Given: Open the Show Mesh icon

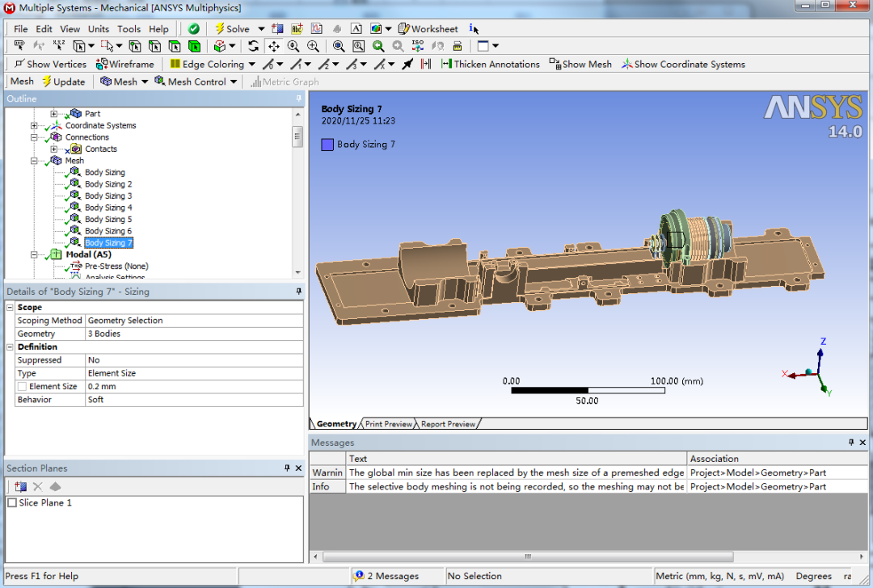Looking at the screenshot, I should (580, 64).
